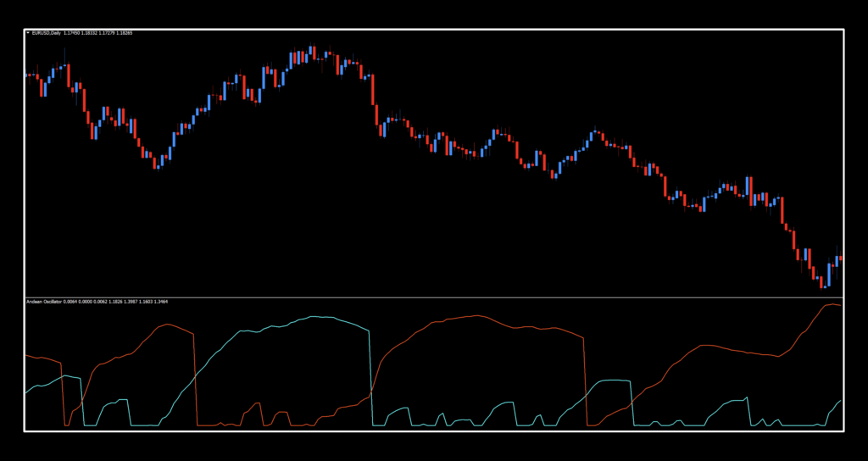The image size is (868, 461).
Task: Select the orange line's first peak
Action: click(164, 324)
